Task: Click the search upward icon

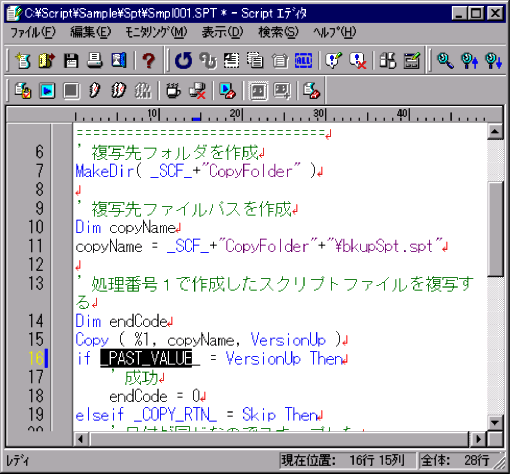Action: (x=469, y=61)
